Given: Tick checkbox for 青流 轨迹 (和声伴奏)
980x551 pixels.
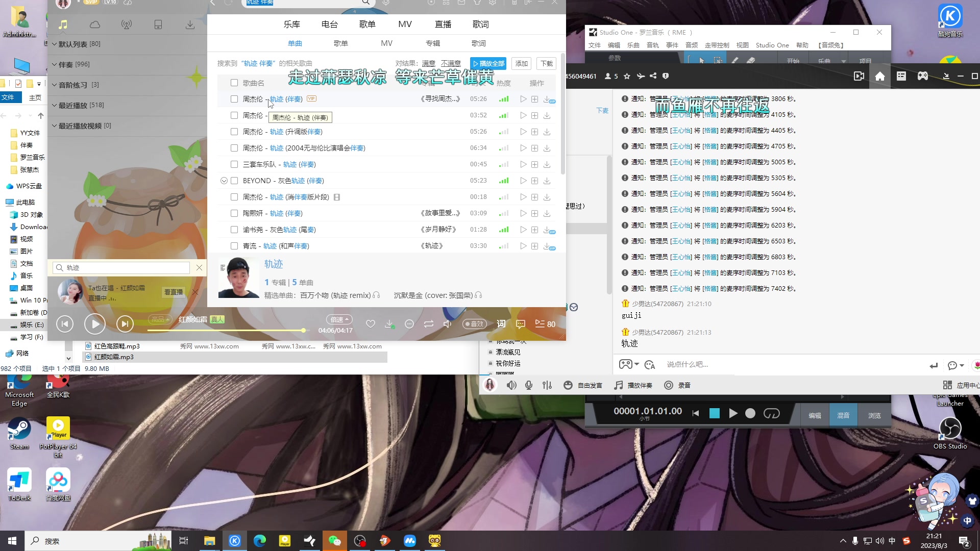Looking at the screenshot, I should [x=234, y=246].
